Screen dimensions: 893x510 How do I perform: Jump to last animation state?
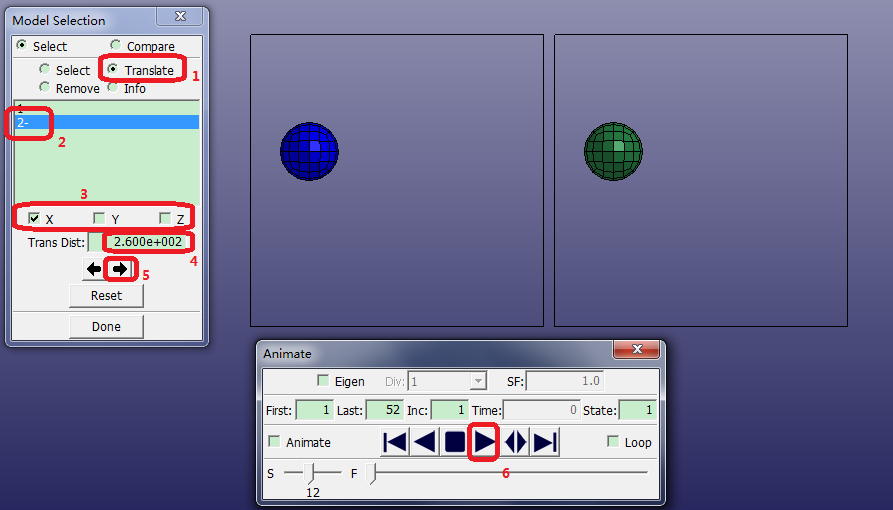545,442
